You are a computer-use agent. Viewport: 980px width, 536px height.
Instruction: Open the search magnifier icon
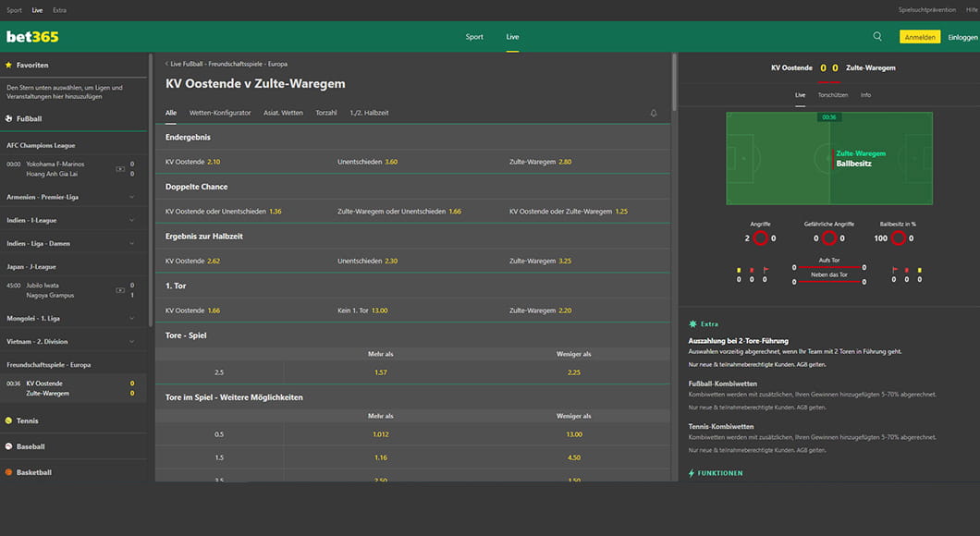tap(877, 37)
